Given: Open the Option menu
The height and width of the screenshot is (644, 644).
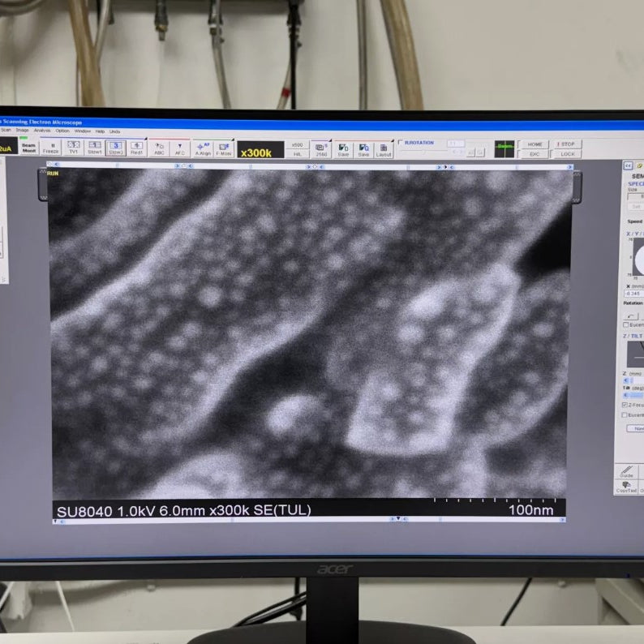Looking at the screenshot, I should pyautogui.click(x=62, y=131).
